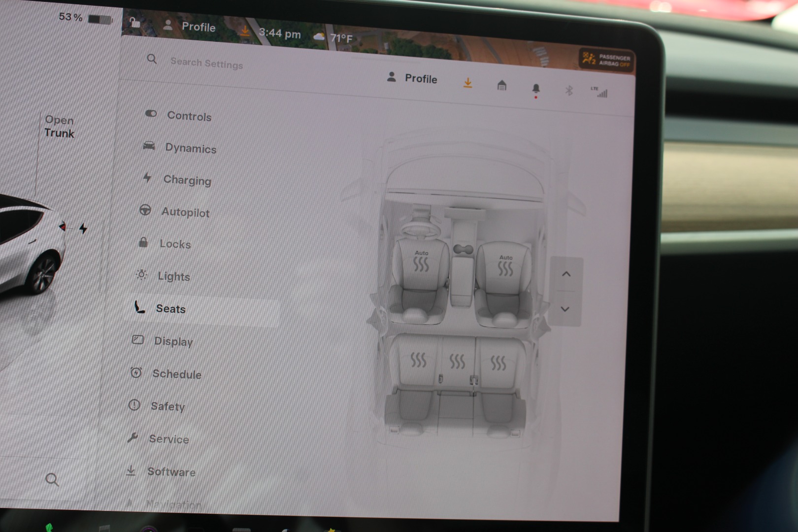
Task: Open the Profile selector in settings header
Action: click(x=412, y=78)
